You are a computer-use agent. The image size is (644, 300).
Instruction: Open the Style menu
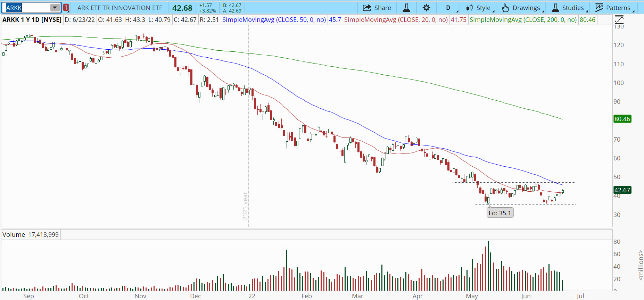[x=479, y=8]
